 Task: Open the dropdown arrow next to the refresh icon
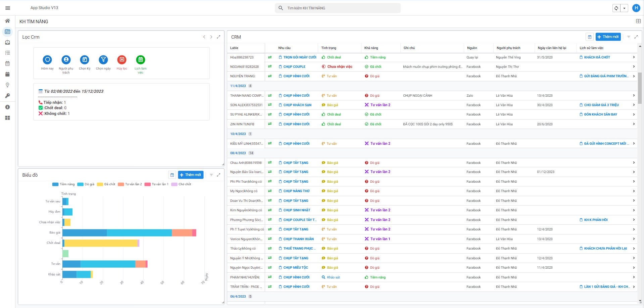click(624, 8)
